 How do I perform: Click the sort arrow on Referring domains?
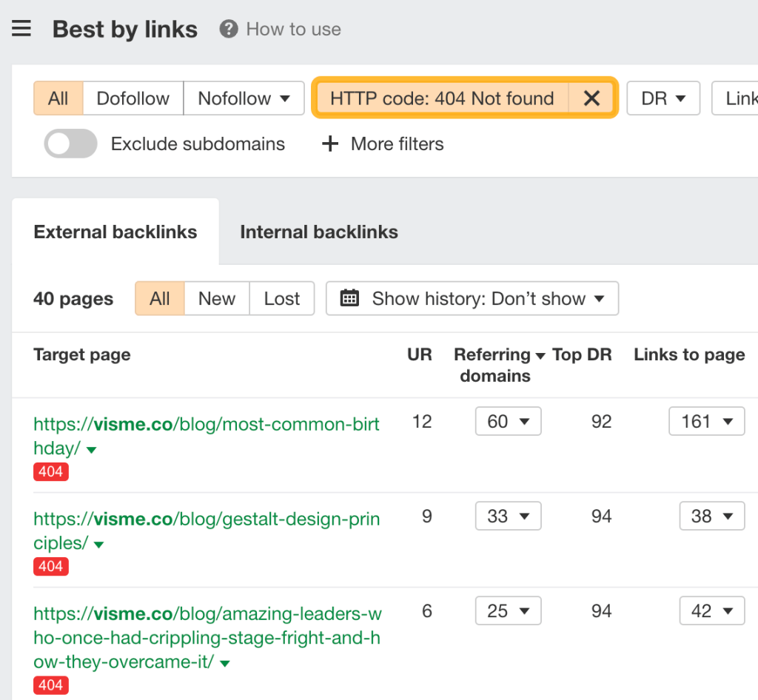pyautogui.click(x=539, y=354)
